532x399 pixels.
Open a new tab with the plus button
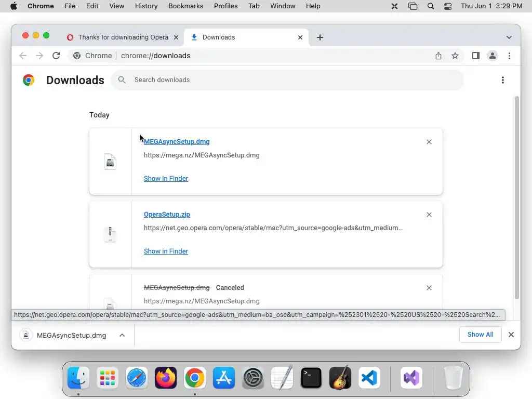coord(320,37)
